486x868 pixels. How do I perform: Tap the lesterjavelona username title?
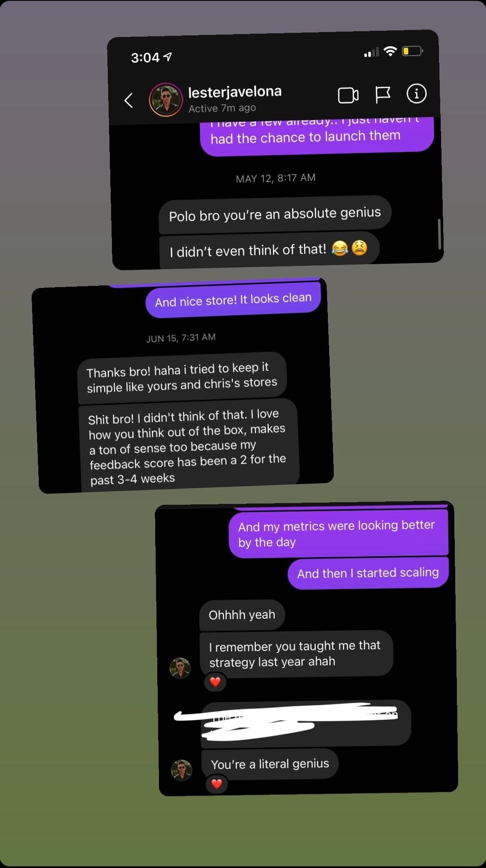(235, 92)
